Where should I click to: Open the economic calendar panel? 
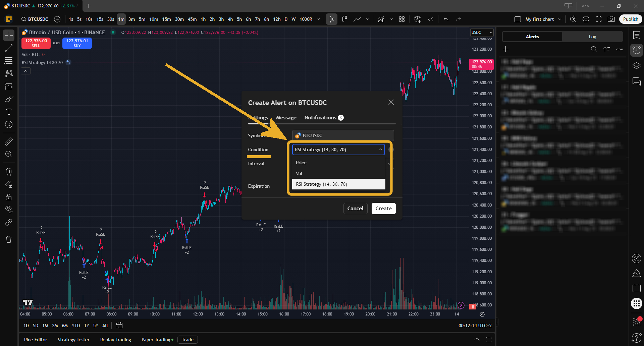tap(637, 288)
